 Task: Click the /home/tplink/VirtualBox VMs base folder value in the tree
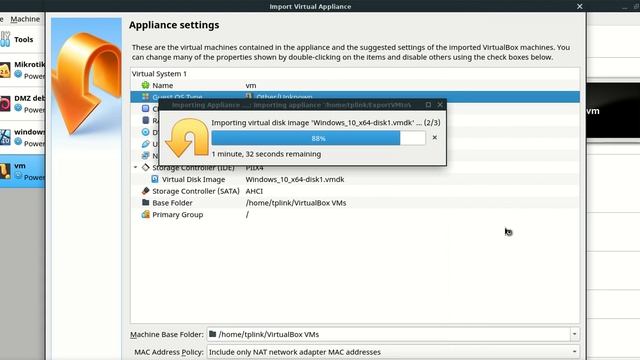pyautogui.click(x=296, y=203)
